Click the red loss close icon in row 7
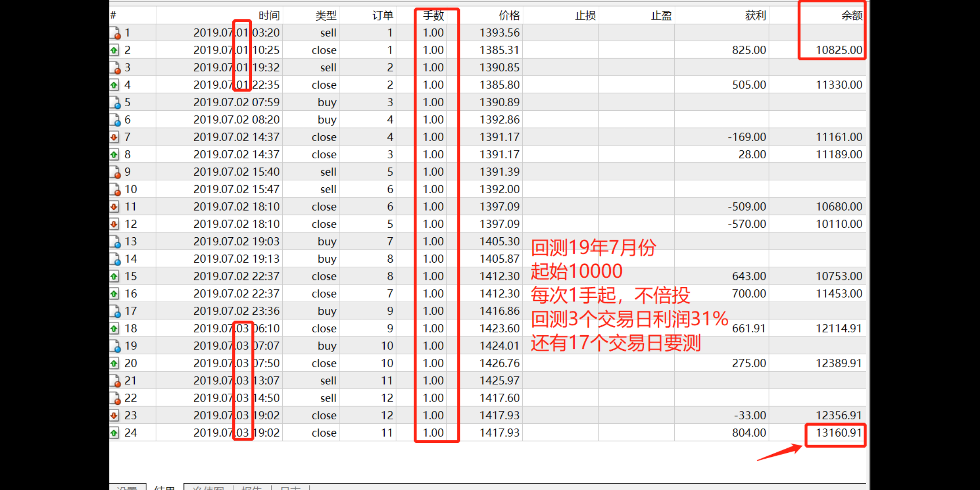Viewport: 980px width, 490px height. (x=115, y=137)
